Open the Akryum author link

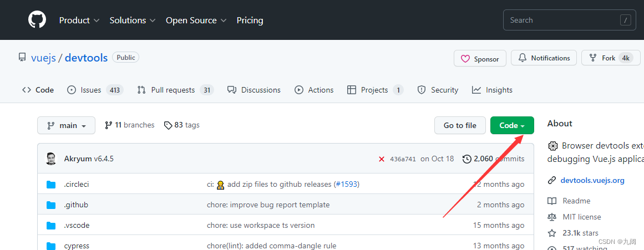click(78, 159)
